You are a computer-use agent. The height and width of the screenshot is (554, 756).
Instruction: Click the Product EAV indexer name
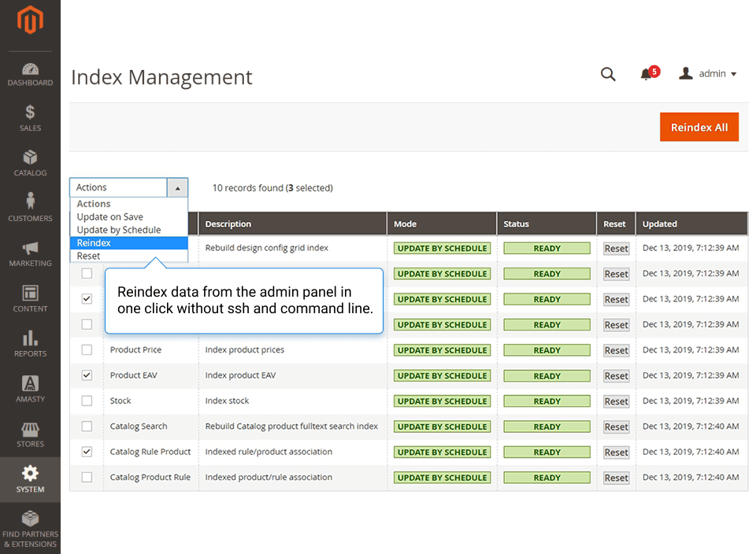[x=134, y=375]
